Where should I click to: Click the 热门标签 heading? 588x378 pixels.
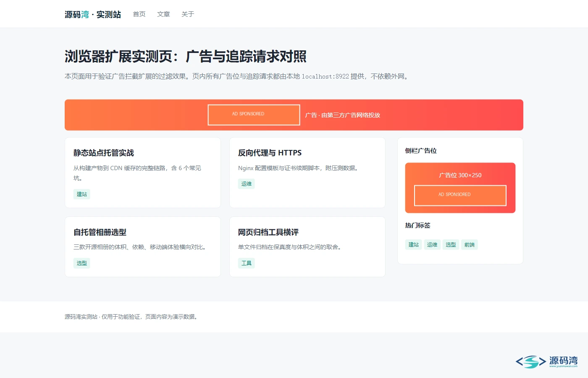418,226
